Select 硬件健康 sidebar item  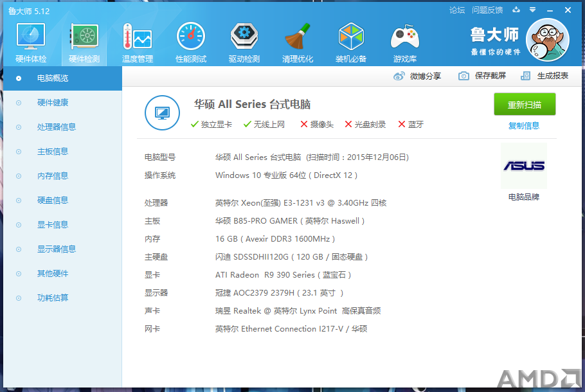(63, 103)
